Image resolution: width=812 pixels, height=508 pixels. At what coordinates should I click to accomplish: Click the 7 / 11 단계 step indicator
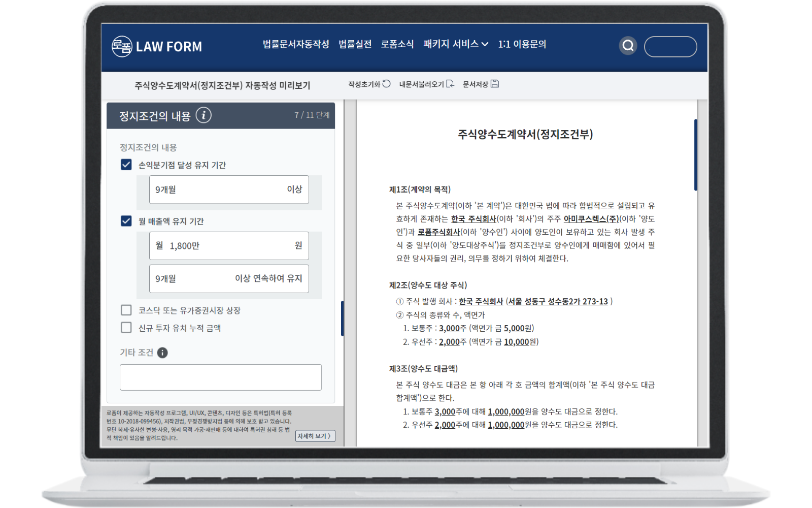(312, 115)
